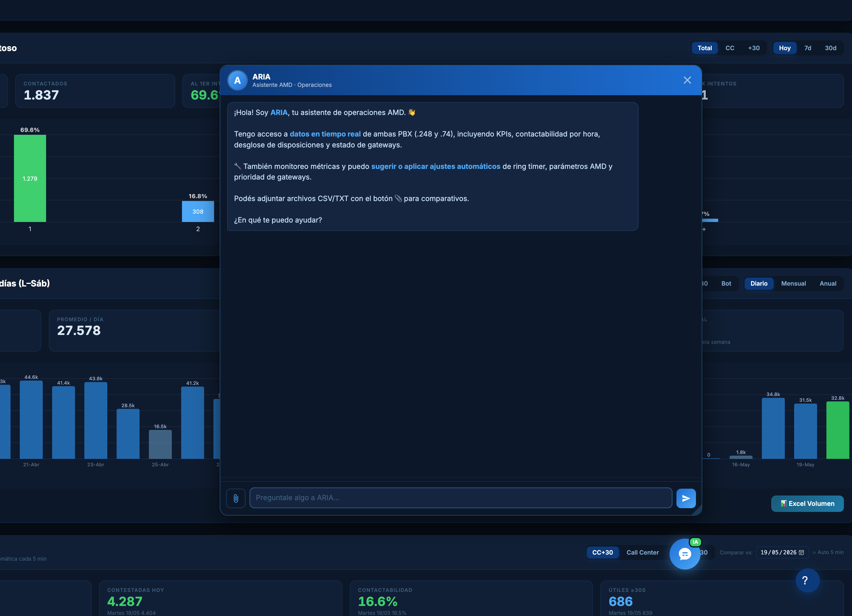Image resolution: width=852 pixels, height=616 pixels.
Task: Click the 31.5k volume bar
Action: (x=806, y=431)
